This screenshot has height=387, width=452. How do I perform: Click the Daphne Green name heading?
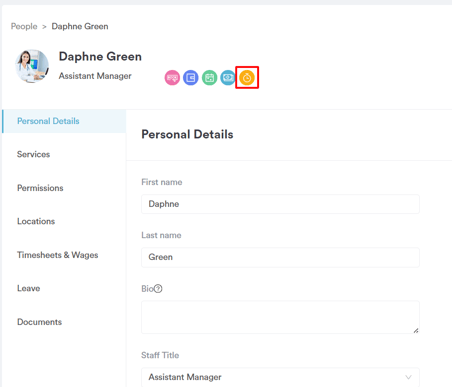100,57
